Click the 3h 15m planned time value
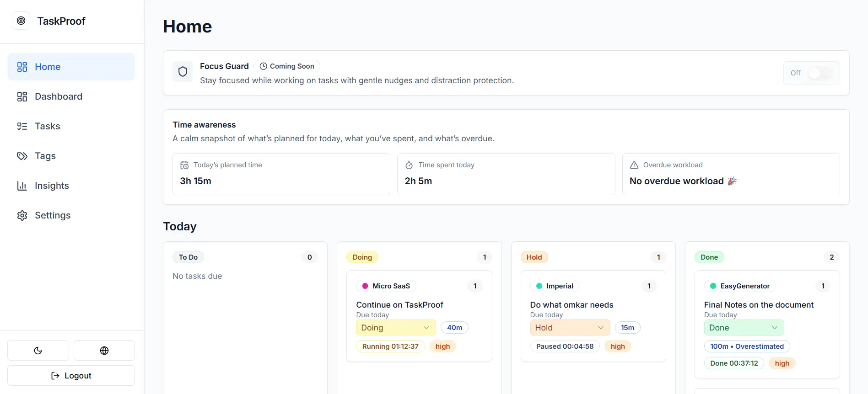868x394 pixels. [195, 181]
